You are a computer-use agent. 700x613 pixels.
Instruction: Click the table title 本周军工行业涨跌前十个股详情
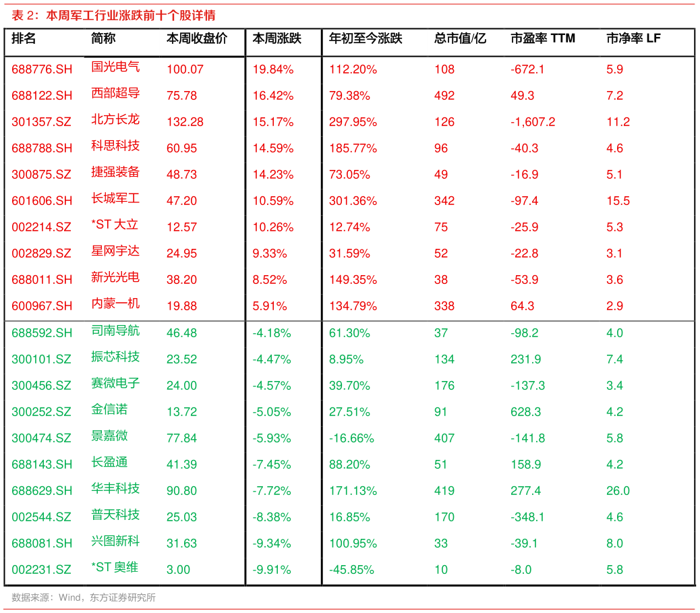click(x=131, y=16)
